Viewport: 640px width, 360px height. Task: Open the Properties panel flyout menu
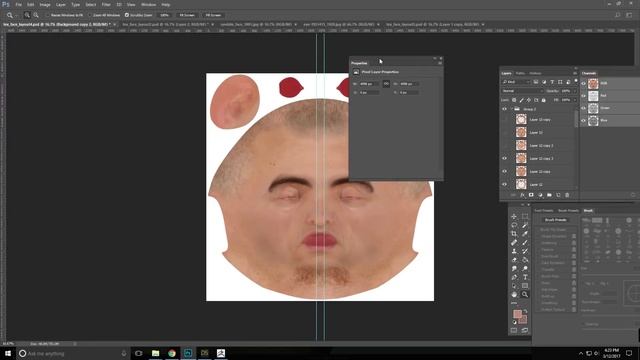[x=440, y=63]
